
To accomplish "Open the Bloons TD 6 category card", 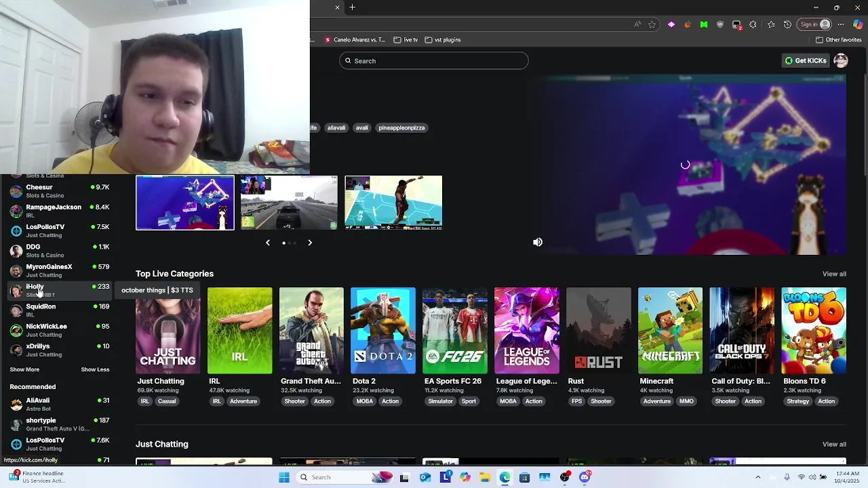I will tap(814, 331).
